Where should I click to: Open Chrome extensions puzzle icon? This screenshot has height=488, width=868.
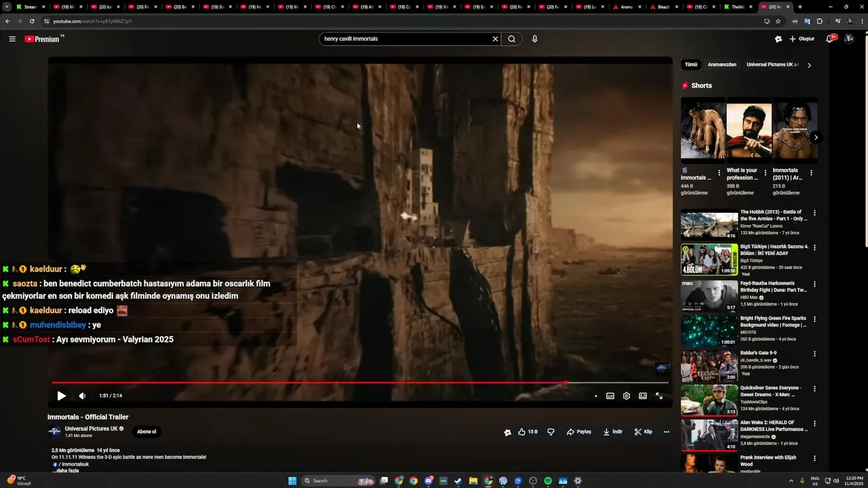coord(819,21)
